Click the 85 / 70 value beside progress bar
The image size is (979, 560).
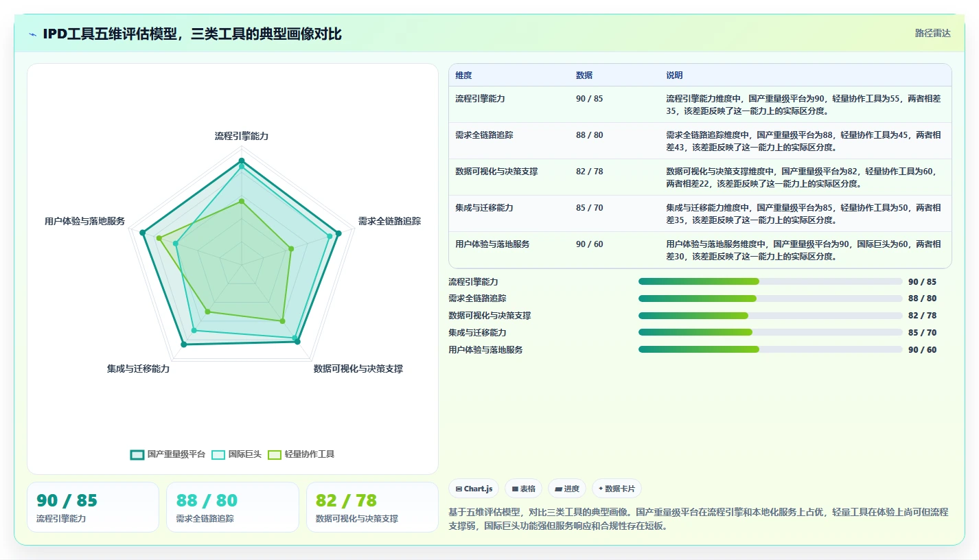point(922,333)
